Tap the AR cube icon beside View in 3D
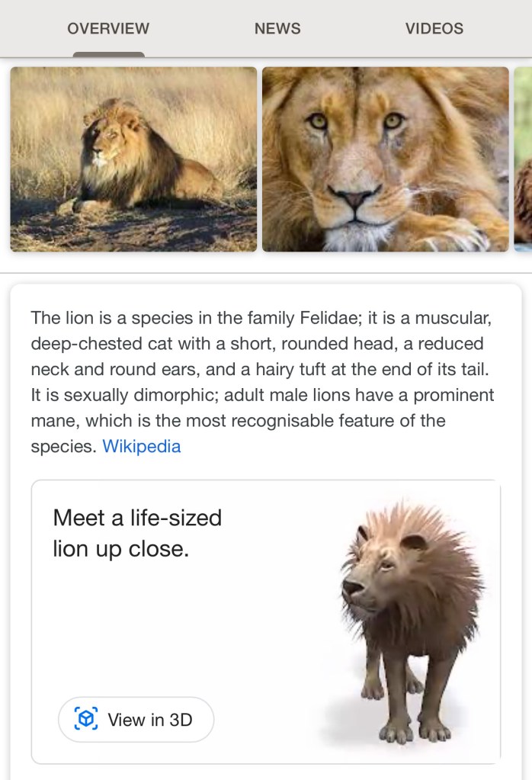Screen dimensions: 532x780 (x=86, y=719)
